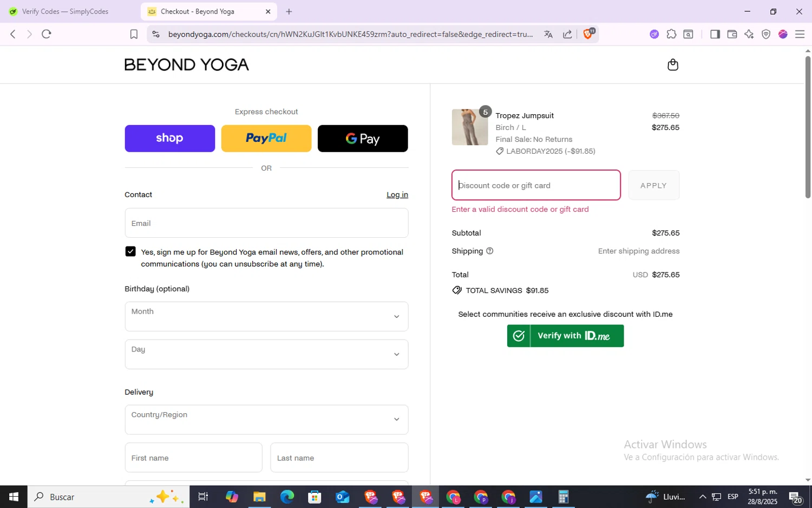Toggle the browser sidebar panel icon

point(715,34)
